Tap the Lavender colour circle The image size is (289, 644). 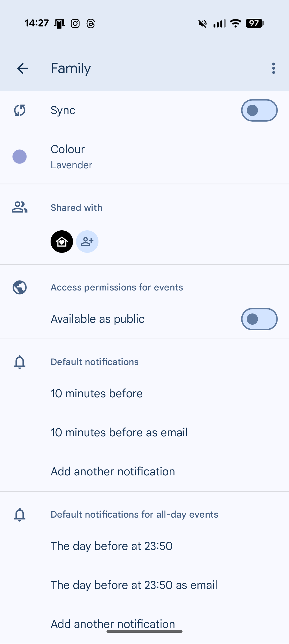coord(20,157)
